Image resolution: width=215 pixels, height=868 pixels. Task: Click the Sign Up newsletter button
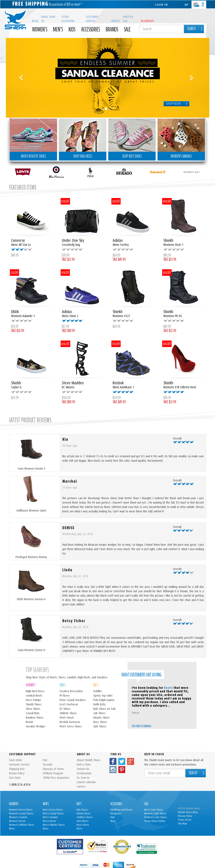click(x=195, y=773)
